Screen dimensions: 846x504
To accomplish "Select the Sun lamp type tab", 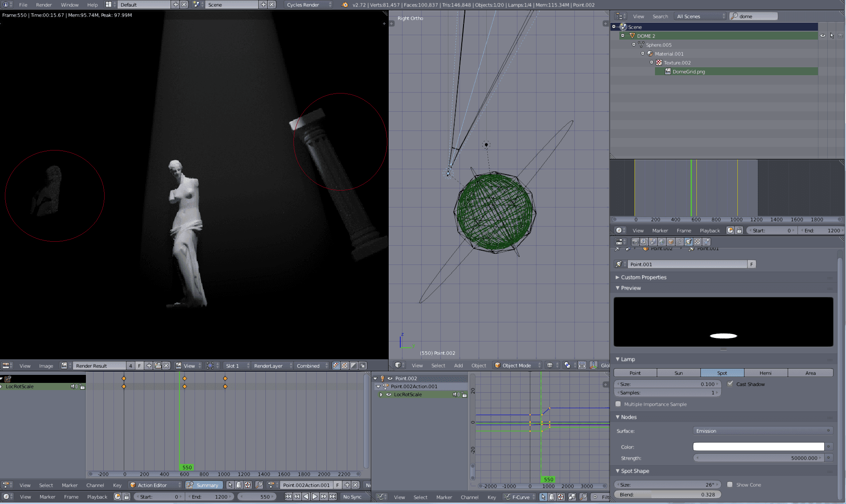I will (678, 373).
